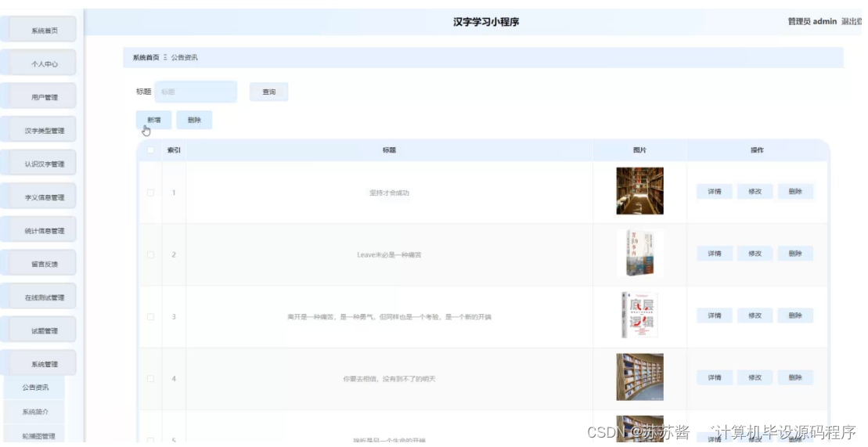The height and width of the screenshot is (447, 868).
Task: Open the 字义信息管理 sidebar menu
Action: (x=39, y=196)
